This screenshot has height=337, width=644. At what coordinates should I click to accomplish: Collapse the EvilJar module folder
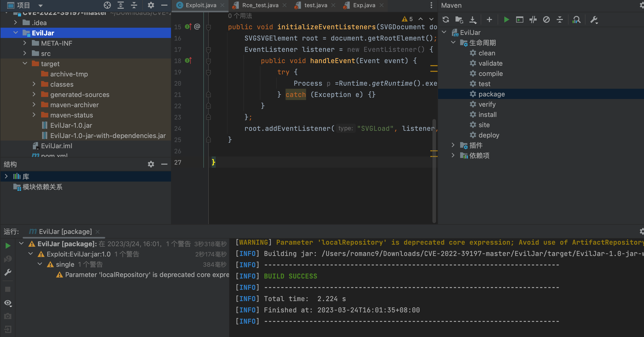pos(15,33)
